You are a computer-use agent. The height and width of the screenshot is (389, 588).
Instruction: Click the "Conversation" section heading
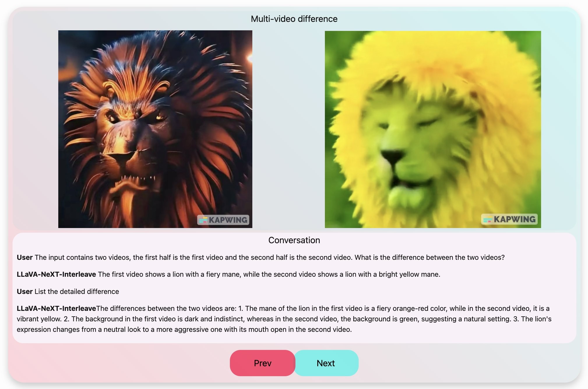[294, 240]
